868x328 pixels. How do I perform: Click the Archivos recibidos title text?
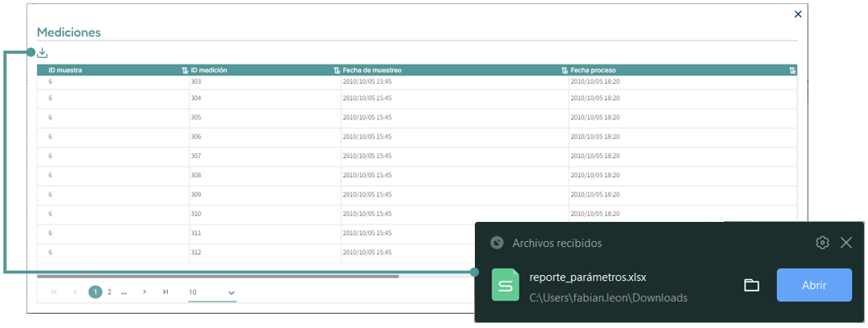pyautogui.click(x=557, y=244)
